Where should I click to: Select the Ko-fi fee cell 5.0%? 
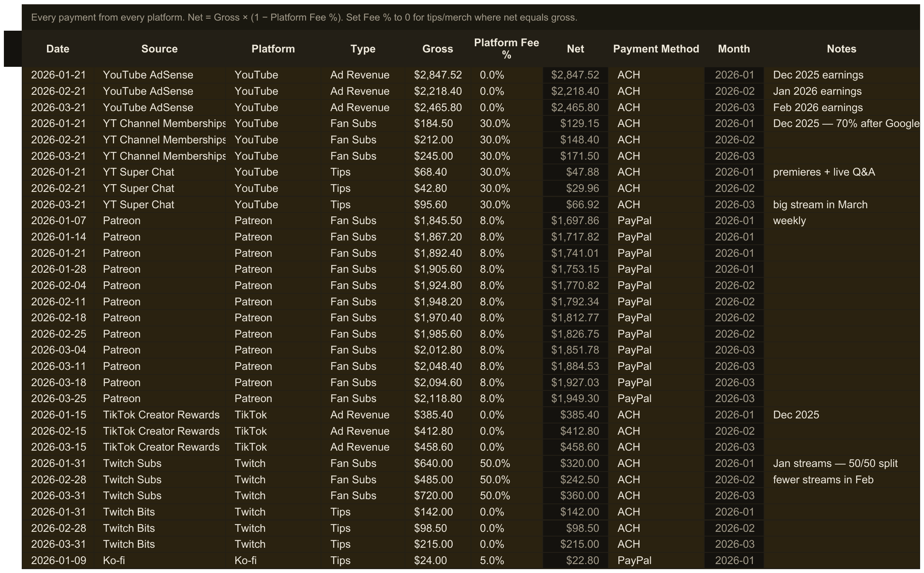tap(507, 561)
